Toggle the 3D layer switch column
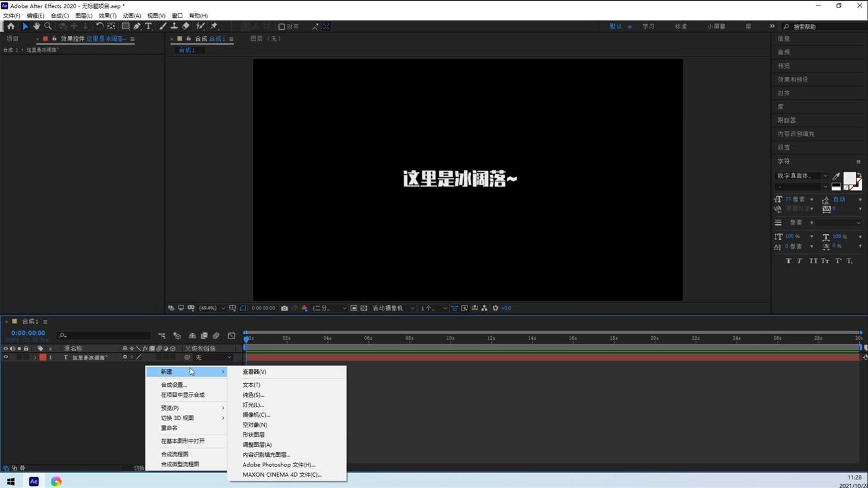Screen dimensions: 868x488 173,348
